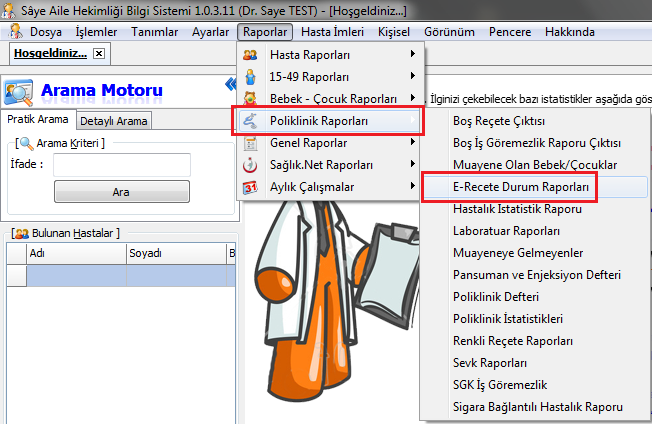Click the Sağlık.Net Raporları icon
Image resolution: width=652 pixels, height=424 pixels.
250,165
